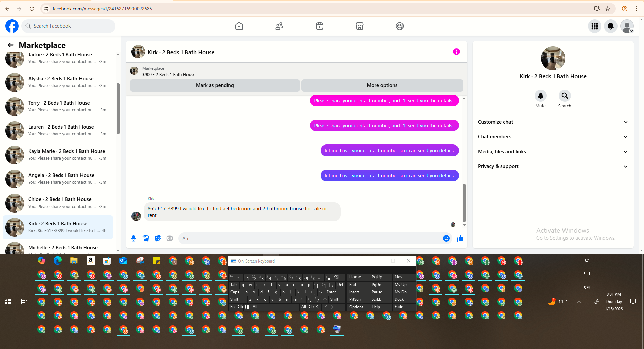Open the Windows Start button
Image resolution: width=644 pixels, height=349 pixels.
pyautogui.click(x=8, y=302)
